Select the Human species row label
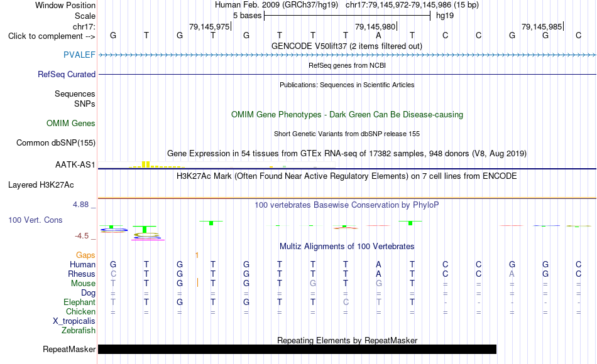 82,264
